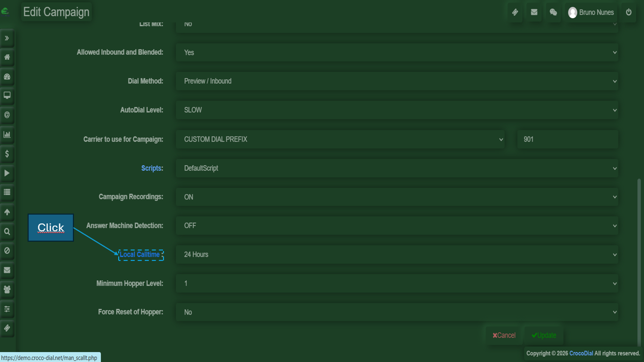
Task: Open the bar chart reports icon
Action: point(7,135)
